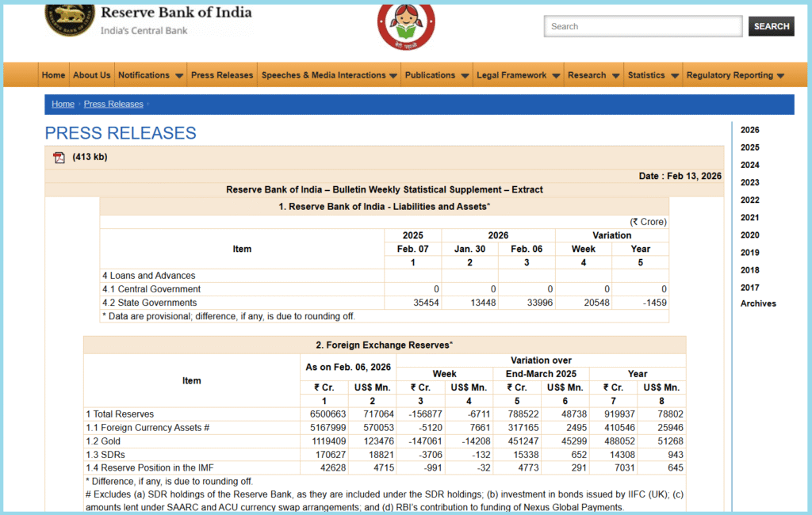Expand the Publications dropdown arrow
The image size is (812, 515).
(463, 76)
